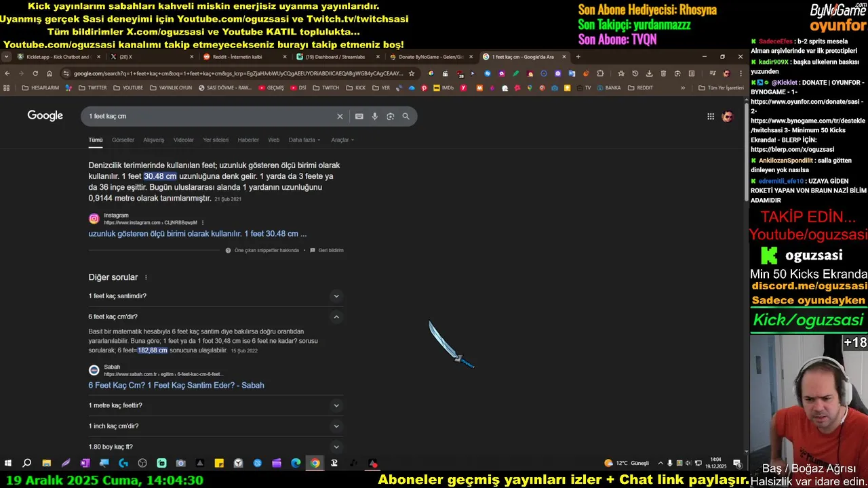This screenshot has height=488, width=868.
Task: Click the Chrome address bar URL
Action: [x=237, y=73]
